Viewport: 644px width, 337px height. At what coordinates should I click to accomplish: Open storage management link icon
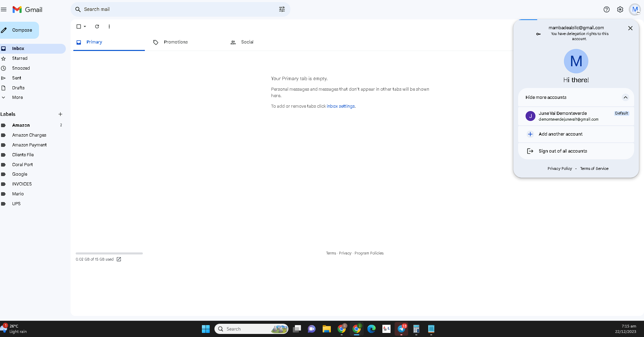[119, 259]
